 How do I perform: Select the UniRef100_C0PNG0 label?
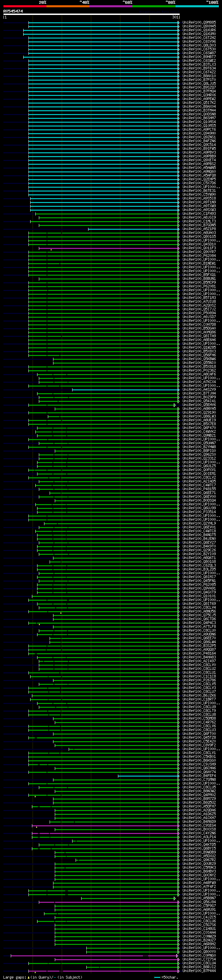click(x=199, y=956)
